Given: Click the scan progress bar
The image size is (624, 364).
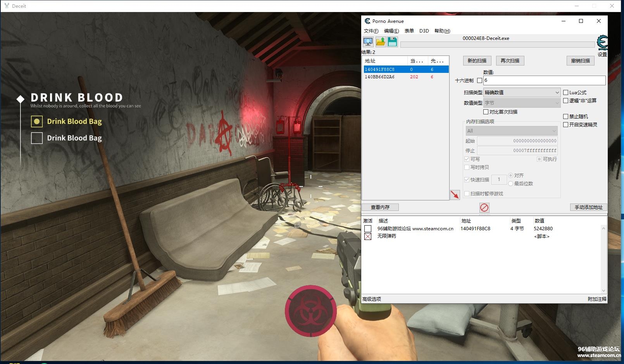Looking at the screenshot, I should click(x=497, y=45).
